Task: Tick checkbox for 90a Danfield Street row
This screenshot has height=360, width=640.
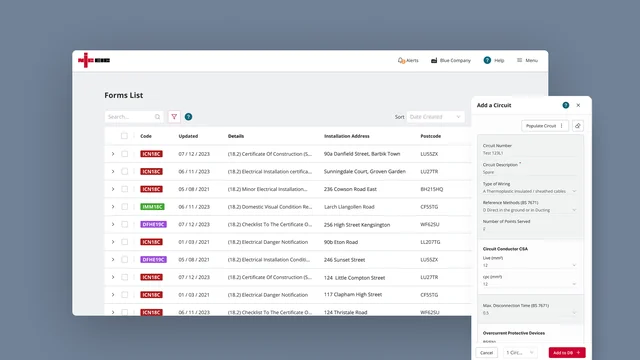Action: click(124, 154)
